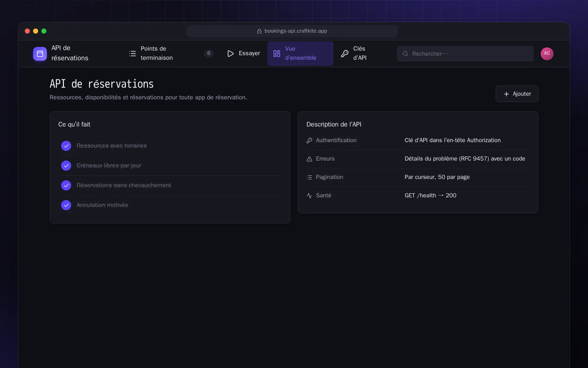
Task: Toggle the Annulation motivée checkbox
Action: tap(66, 205)
